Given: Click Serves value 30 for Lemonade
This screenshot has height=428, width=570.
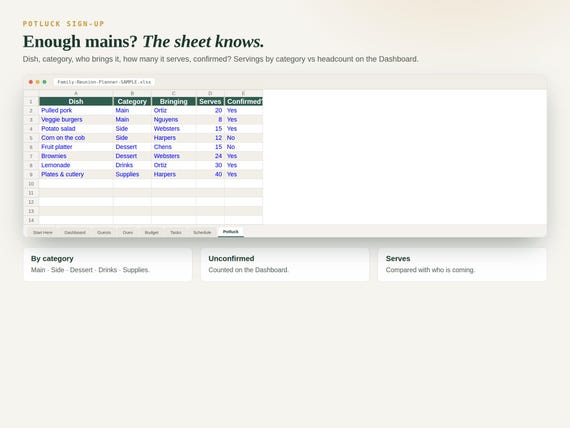Looking at the screenshot, I should (x=210, y=165).
